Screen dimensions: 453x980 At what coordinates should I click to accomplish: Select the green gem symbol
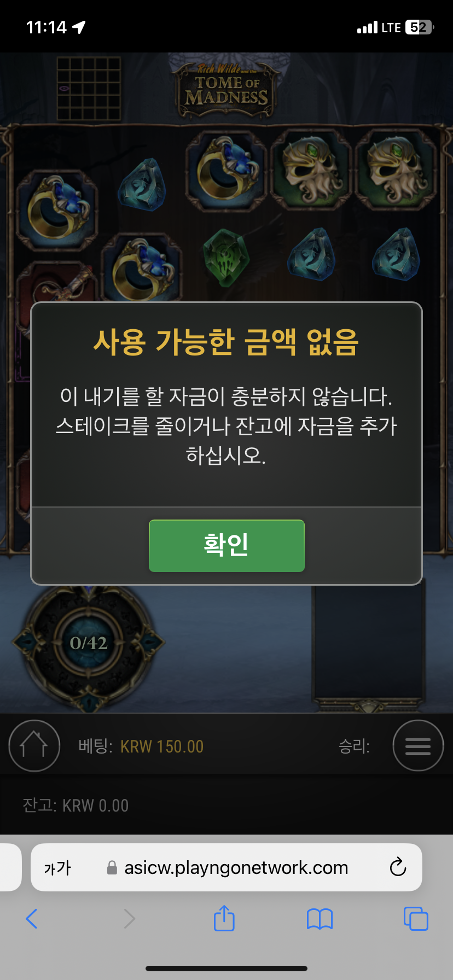[x=226, y=257]
